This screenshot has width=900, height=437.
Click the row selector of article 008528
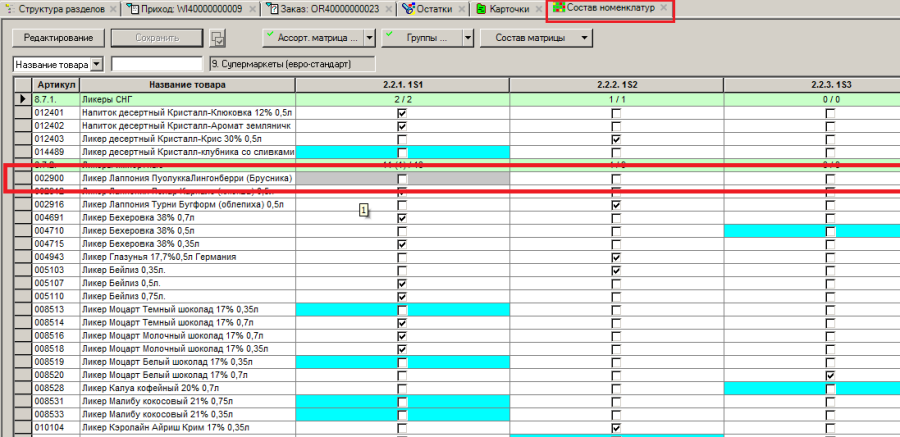pyautogui.click(x=23, y=388)
